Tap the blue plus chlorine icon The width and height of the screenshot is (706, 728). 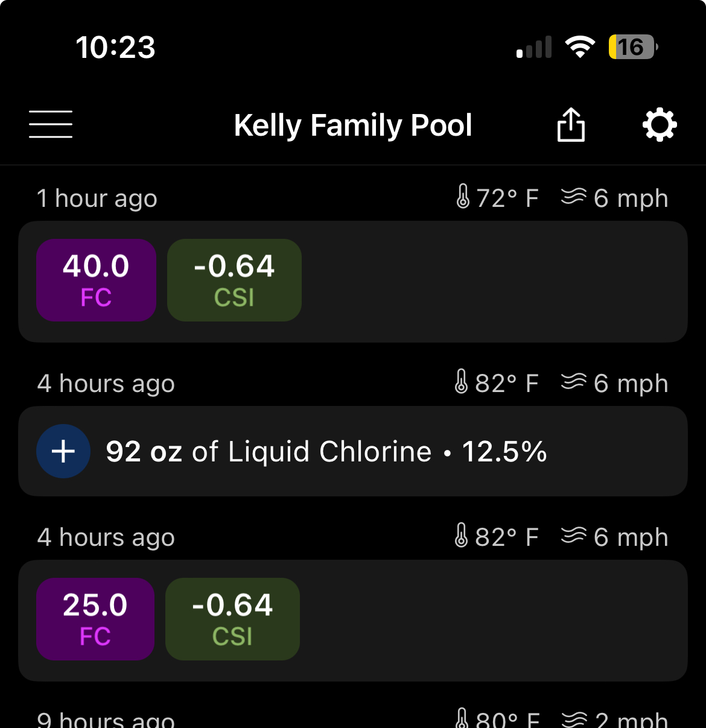[63, 451]
